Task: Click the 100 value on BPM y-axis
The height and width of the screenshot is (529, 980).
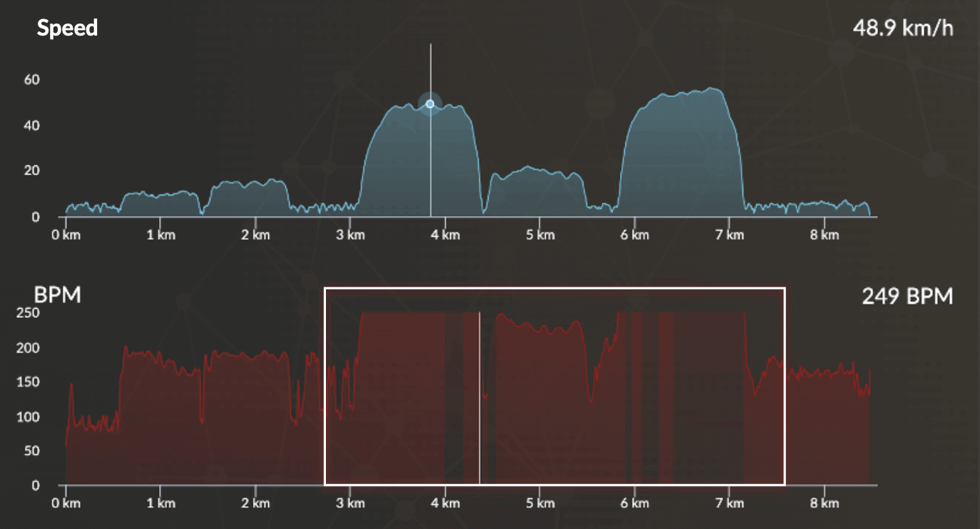Action: coord(28,416)
